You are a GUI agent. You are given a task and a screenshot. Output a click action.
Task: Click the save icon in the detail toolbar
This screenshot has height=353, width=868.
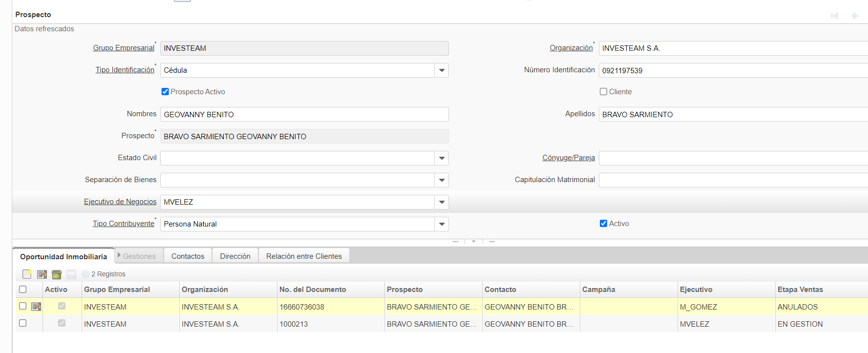point(71,274)
